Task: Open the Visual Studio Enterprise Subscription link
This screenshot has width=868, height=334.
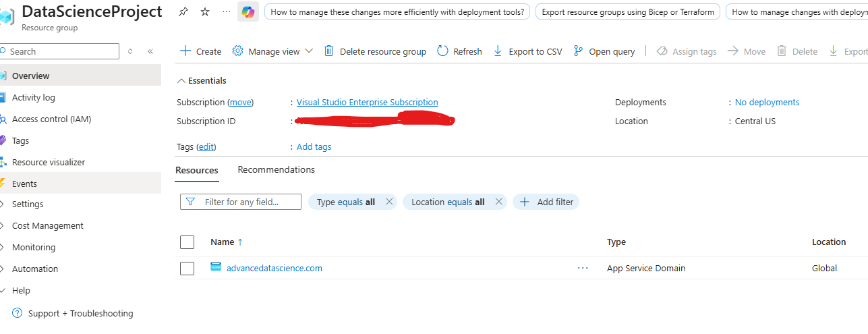Action: 368,102
